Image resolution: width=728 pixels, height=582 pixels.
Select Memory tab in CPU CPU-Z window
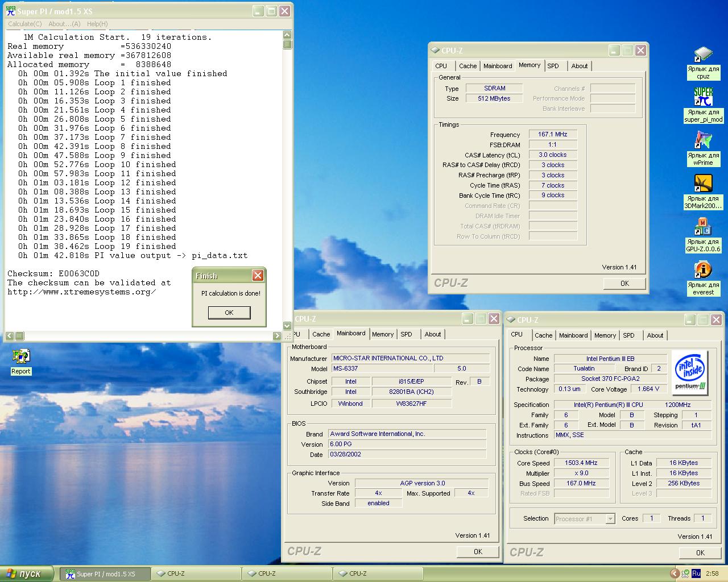[605, 335]
